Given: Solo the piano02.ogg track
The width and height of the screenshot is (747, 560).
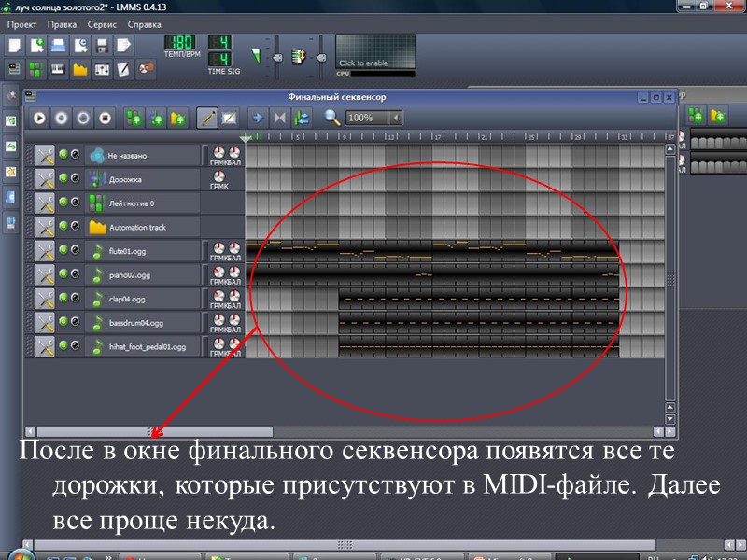Looking at the screenshot, I should pos(76,273).
